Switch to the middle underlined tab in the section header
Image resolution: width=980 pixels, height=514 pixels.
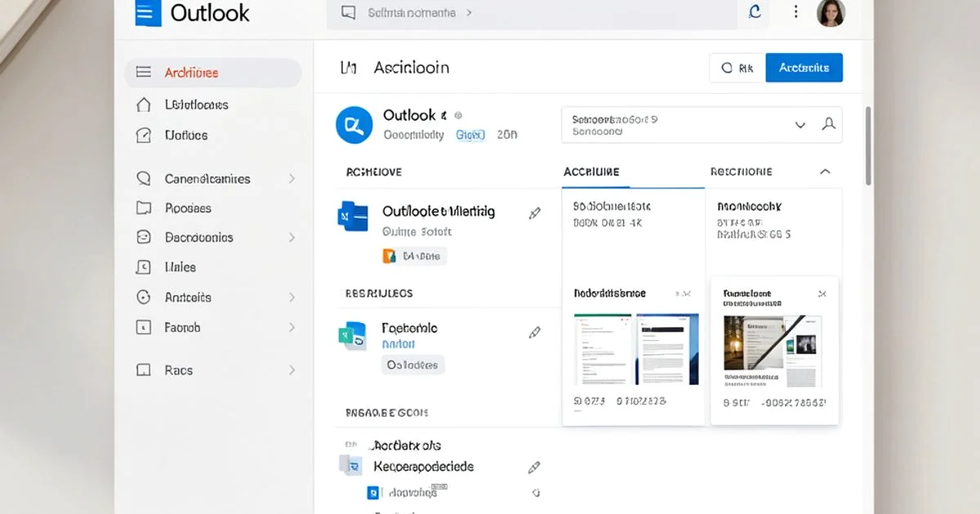pyautogui.click(x=592, y=171)
